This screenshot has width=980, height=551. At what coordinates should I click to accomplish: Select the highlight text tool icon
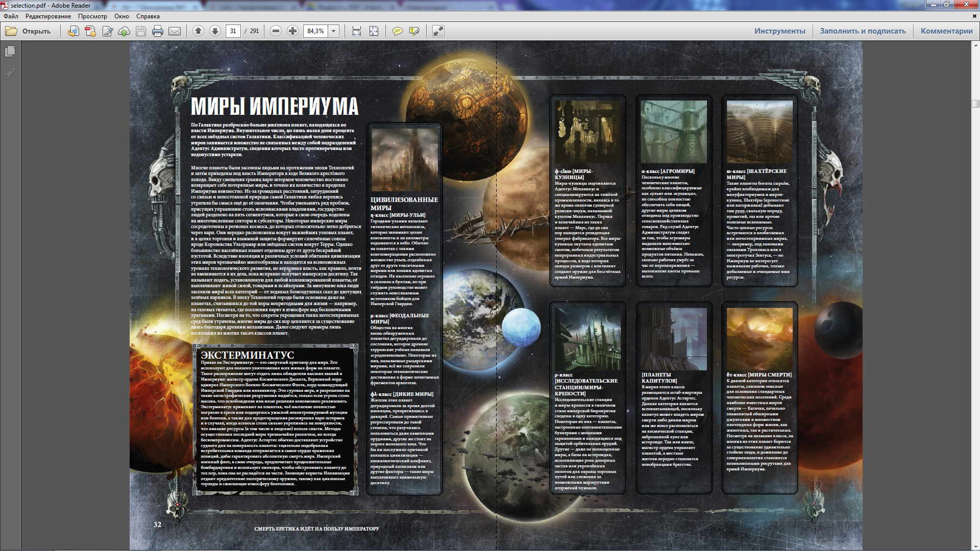pyautogui.click(x=414, y=31)
